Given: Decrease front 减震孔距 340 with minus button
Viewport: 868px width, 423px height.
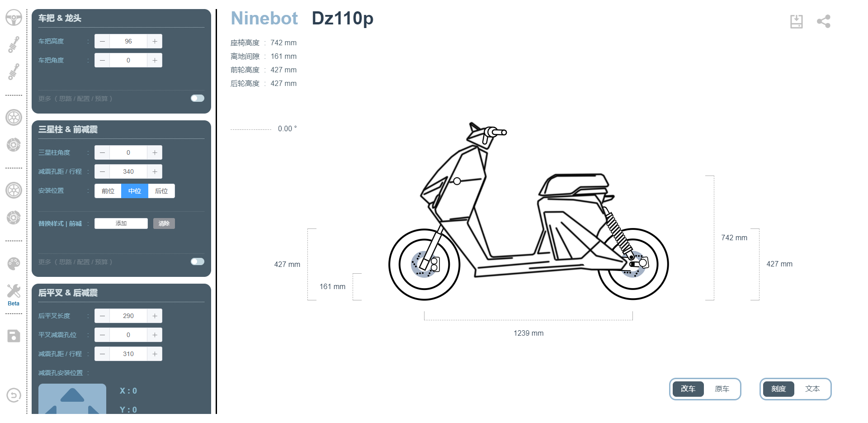Looking at the screenshot, I should tap(102, 171).
